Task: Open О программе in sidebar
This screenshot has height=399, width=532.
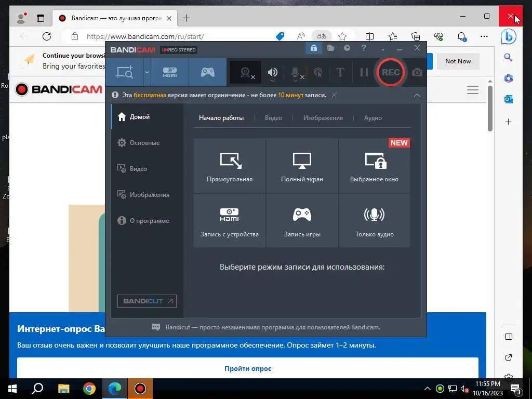Action: (147, 220)
